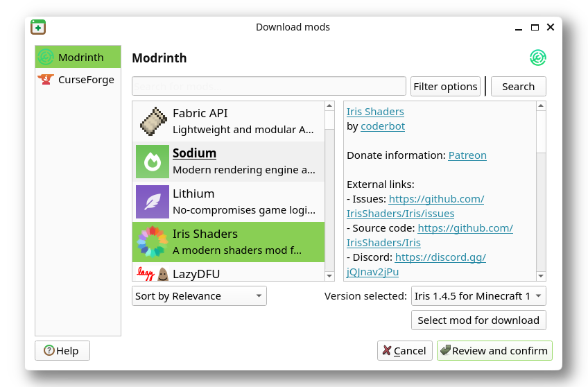Switch to the CurseForge source tab

(78, 79)
